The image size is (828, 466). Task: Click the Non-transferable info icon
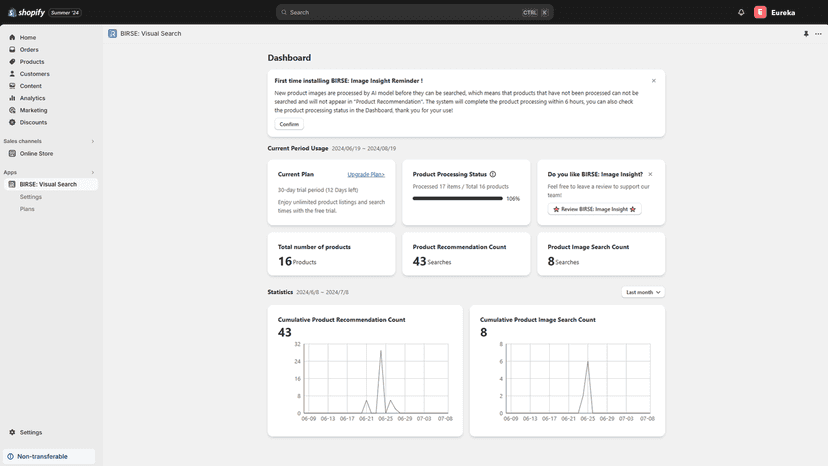[11, 456]
